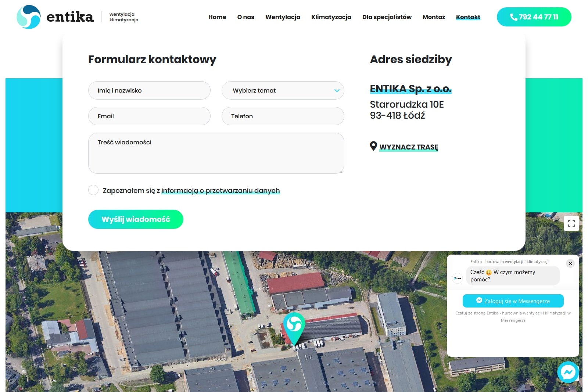The image size is (588, 392).
Task: Open the Klimatyzacja menu item
Action: coord(331,17)
